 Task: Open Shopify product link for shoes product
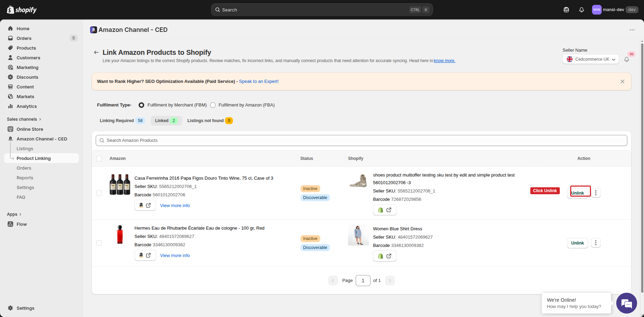(x=384, y=210)
